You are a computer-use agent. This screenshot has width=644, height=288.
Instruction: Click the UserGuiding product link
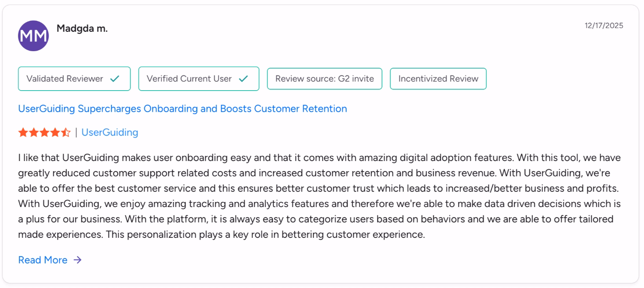pyautogui.click(x=109, y=132)
